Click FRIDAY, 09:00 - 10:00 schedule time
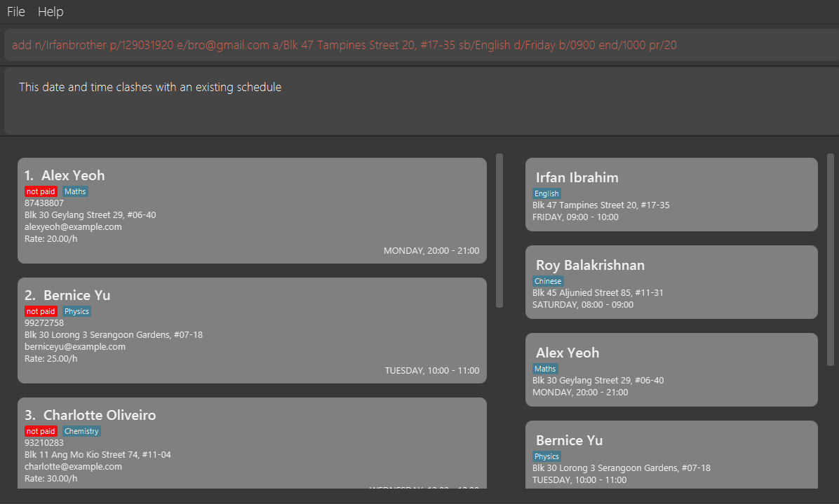This screenshot has width=839, height=504. (575, 217)
